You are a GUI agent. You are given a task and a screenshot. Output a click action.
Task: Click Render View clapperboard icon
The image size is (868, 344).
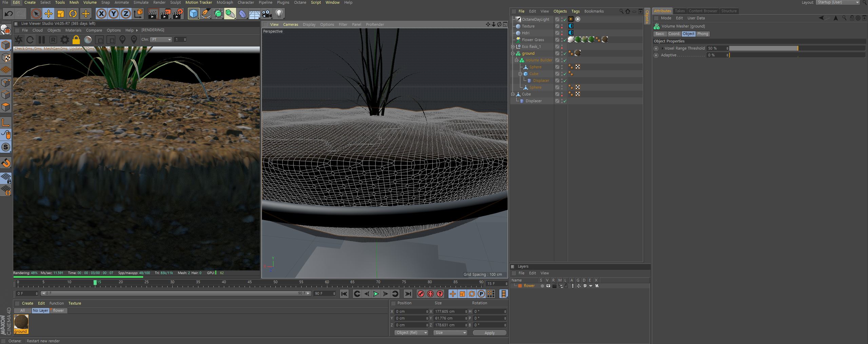(x=153, y=14)
